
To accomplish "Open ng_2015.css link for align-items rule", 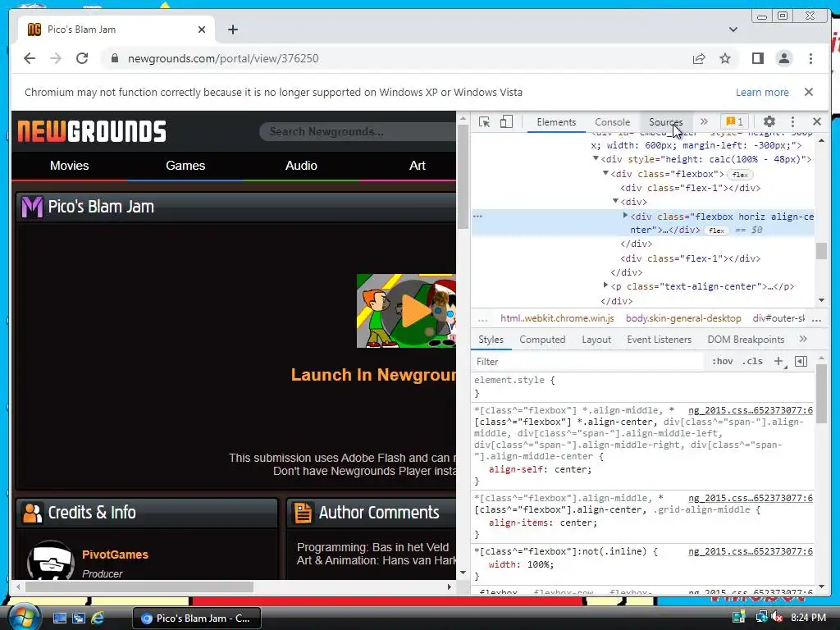I will point(750,498).
